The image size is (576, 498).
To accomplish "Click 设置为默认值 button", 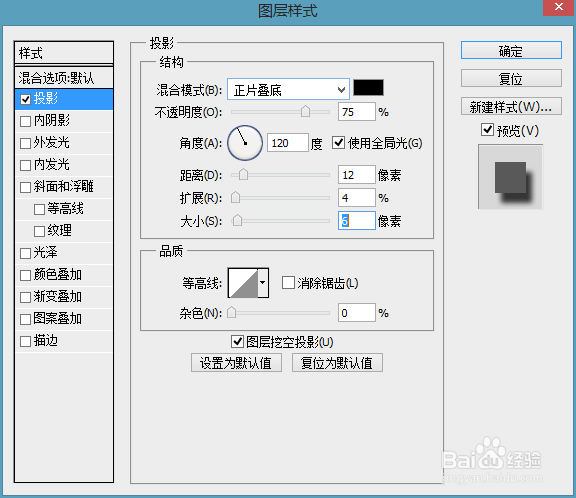I will click(x=236, y=363).
